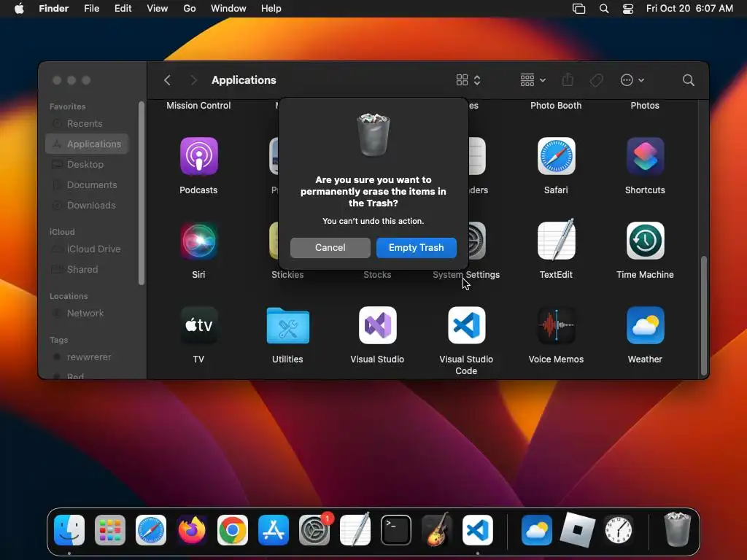Open Trash from the Dock

click(677, 529)
